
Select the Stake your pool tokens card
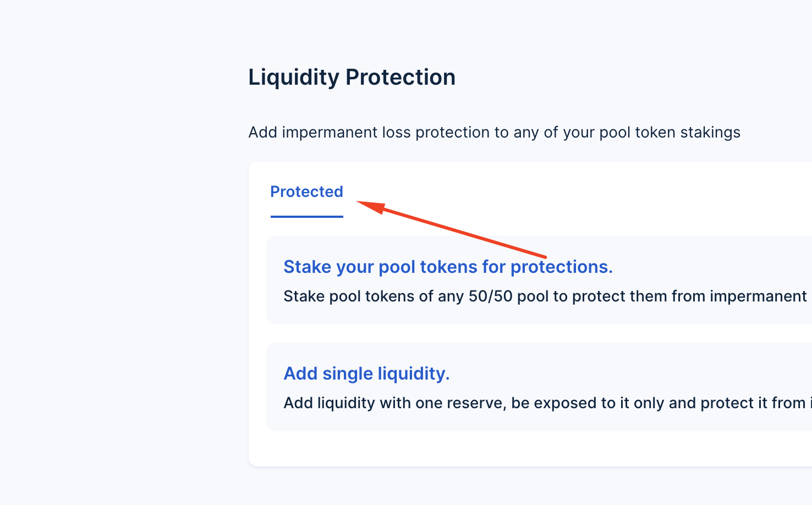click(495, 279)
